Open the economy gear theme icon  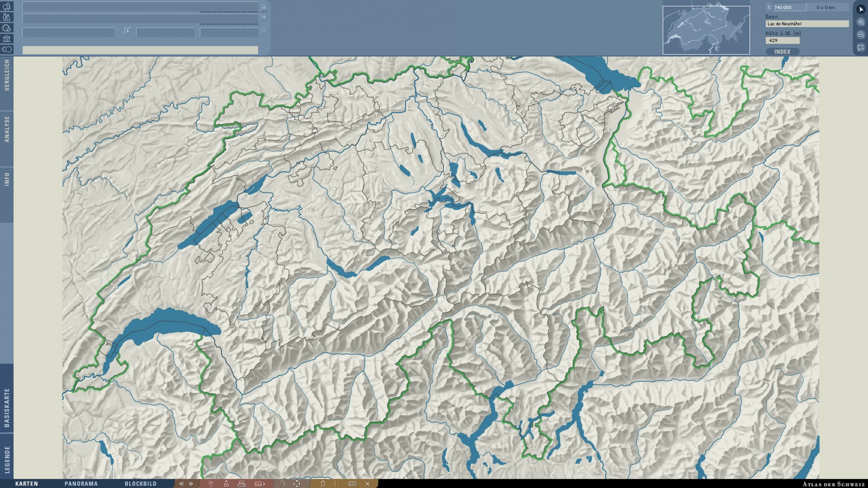(x=7, y=28)
